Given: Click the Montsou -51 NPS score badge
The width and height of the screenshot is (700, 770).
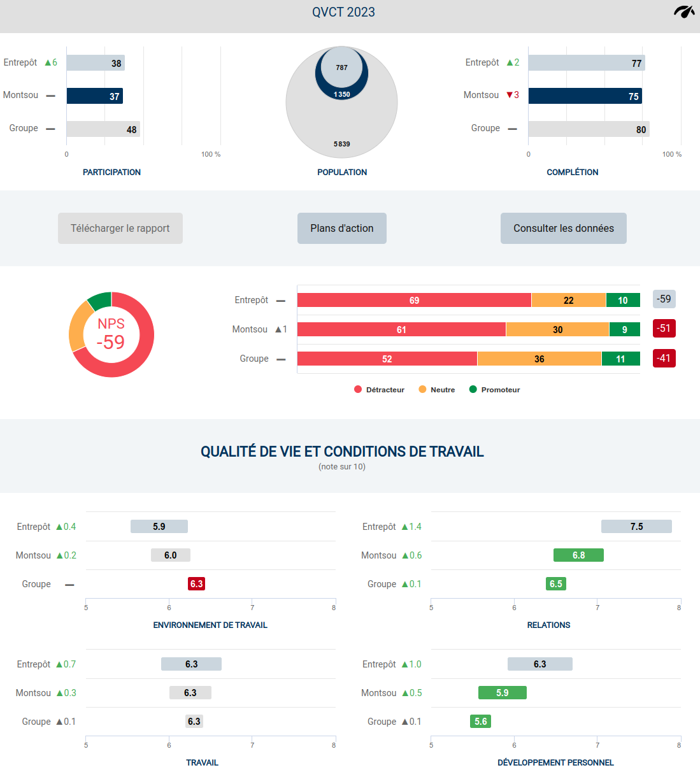Looking at the screenshot, I should tap(664, 329).
